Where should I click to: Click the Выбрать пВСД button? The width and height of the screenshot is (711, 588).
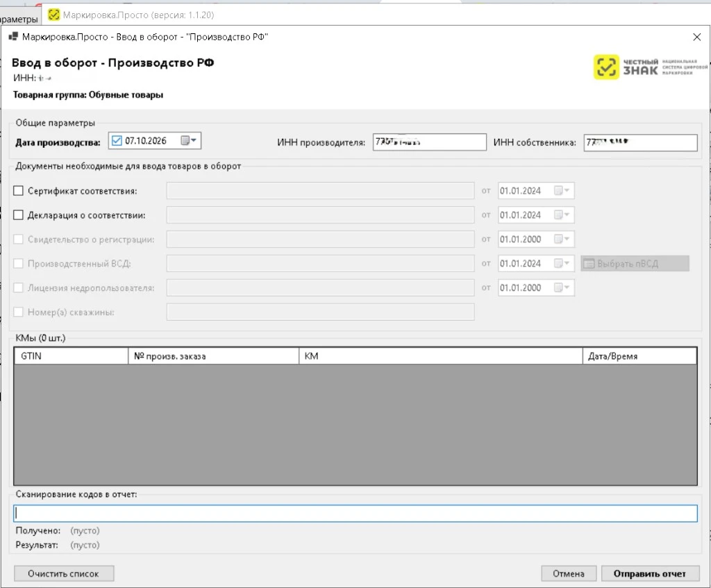(x=635, y=263)
